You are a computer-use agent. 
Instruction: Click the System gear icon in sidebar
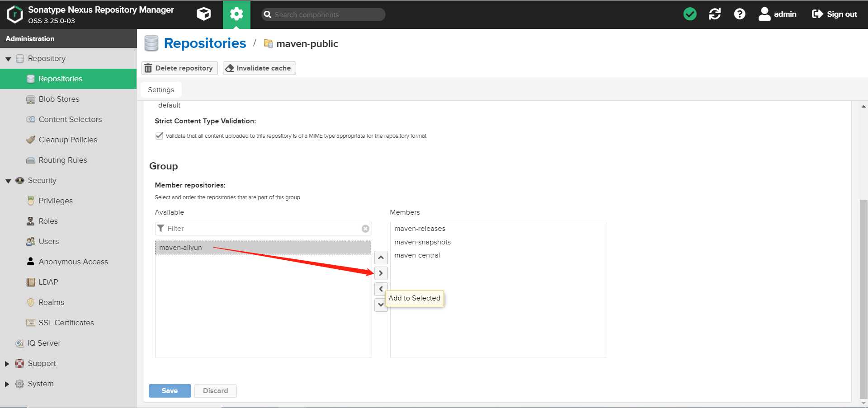point(20,384)
